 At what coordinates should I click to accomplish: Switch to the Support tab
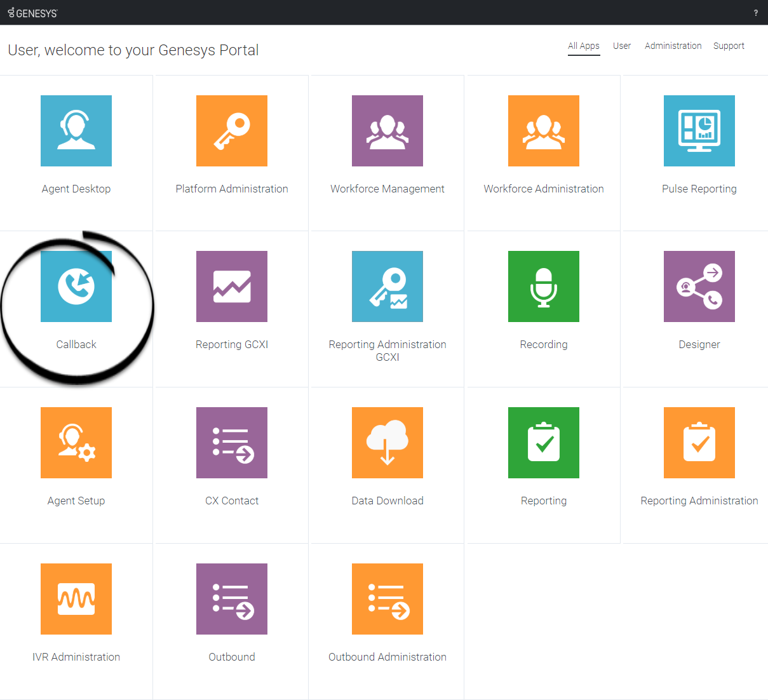tap(729, 46)
